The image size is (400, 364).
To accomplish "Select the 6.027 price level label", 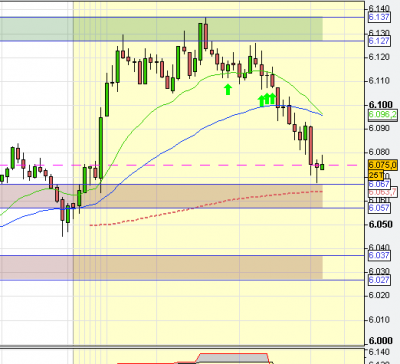I will tap(379, 280).
